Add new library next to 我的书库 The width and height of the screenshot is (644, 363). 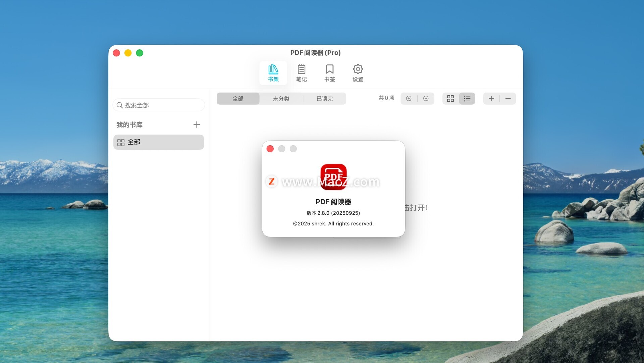pyautogui.click(x=197, y=125)
